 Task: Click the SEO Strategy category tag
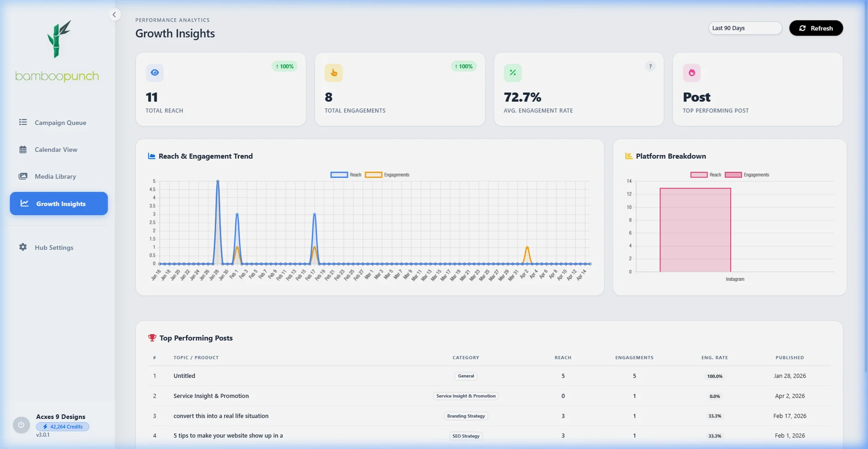(466, 436)
